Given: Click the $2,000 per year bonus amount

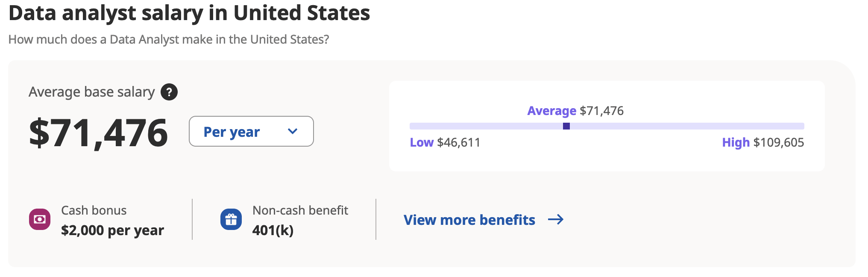Looking at the screenshot, I should tap(112, 230).
